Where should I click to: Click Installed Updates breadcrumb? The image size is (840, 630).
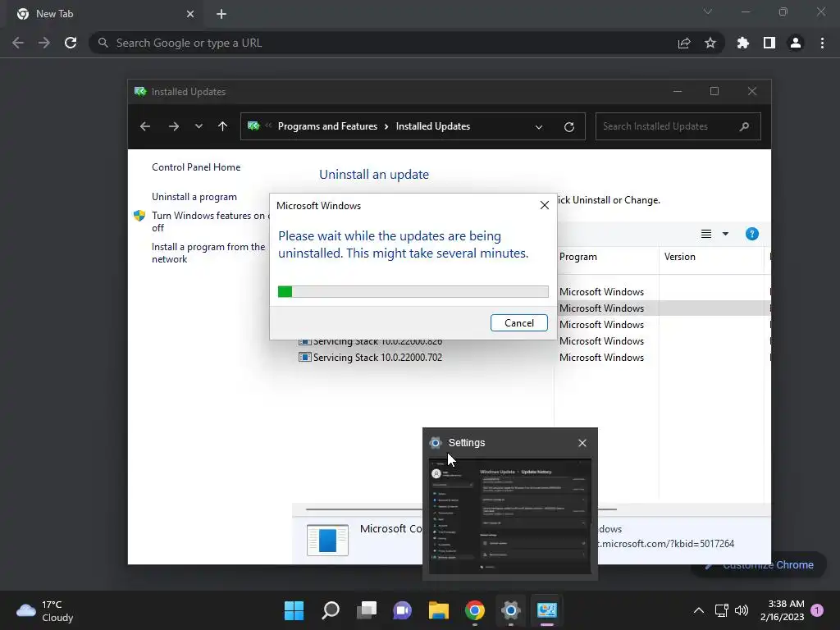pyautogui.click(x=433, y=126)
